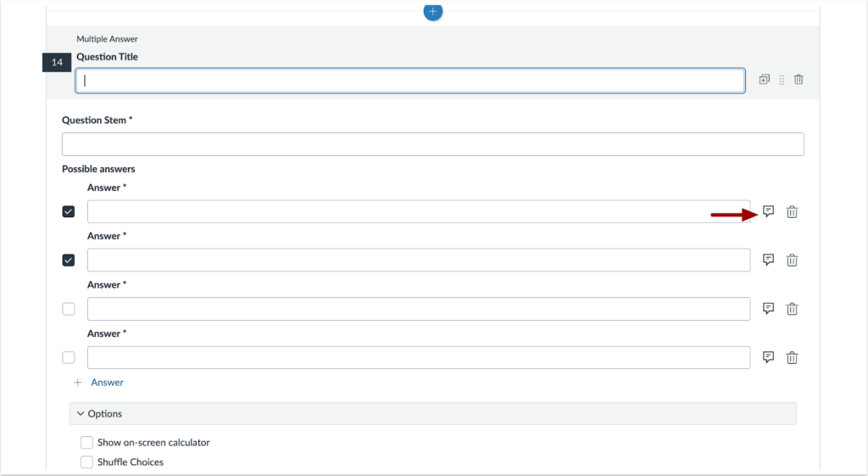Delete the second answer with its trash icon

[x=793, y=260]
